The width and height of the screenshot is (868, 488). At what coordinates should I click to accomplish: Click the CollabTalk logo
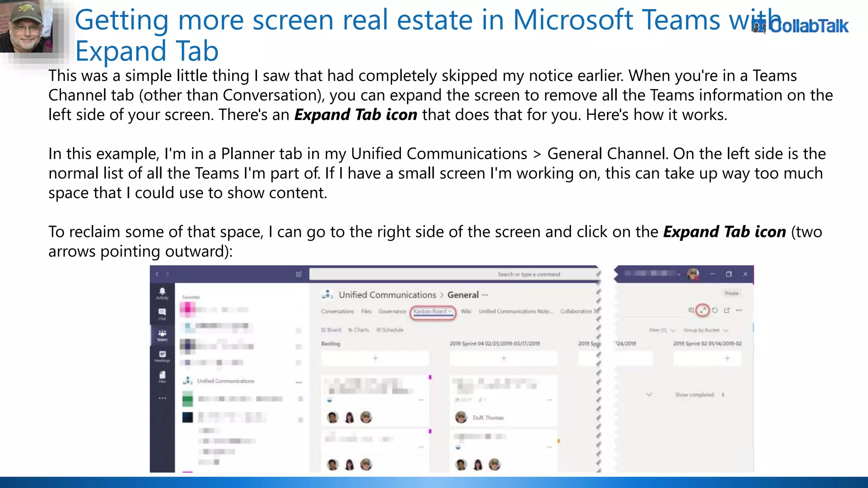(x=800, y=26)
